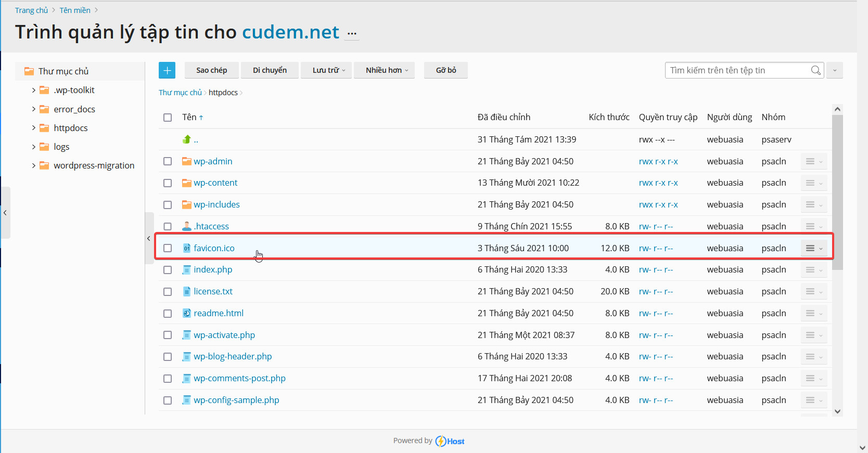
Task: Expand the logs tree folder
Action: [34, 147]
